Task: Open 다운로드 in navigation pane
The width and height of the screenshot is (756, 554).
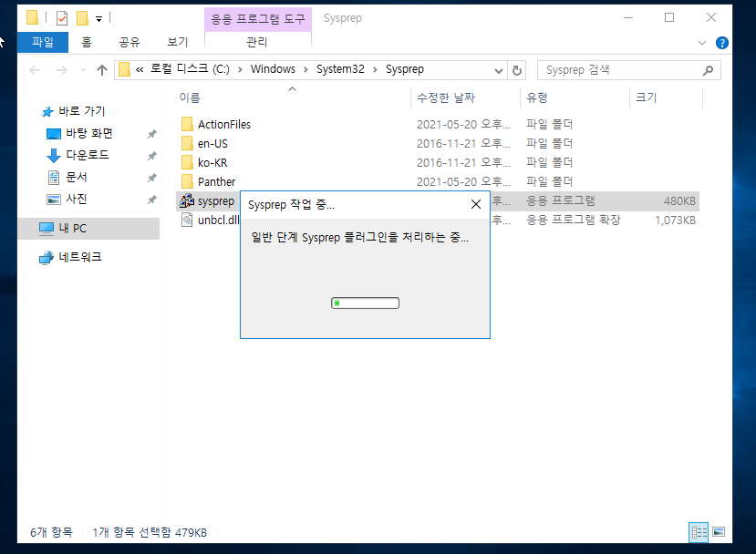Action: tap(88, 155)
